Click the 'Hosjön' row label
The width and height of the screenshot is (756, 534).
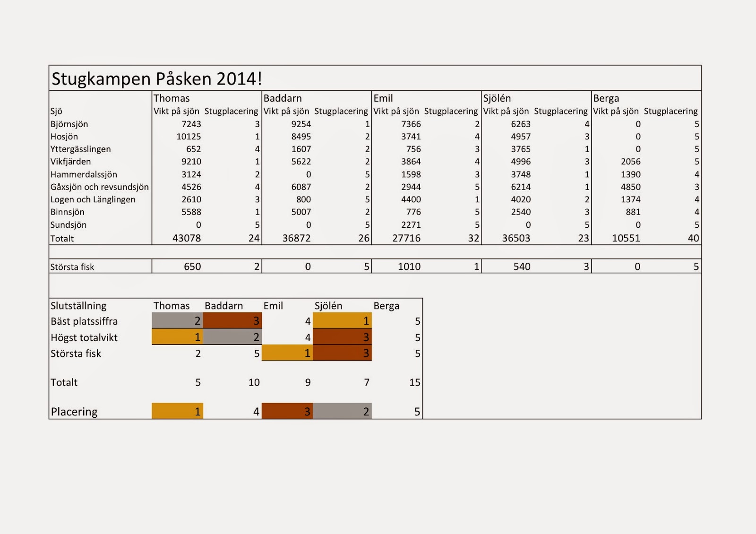pos(64,137)
